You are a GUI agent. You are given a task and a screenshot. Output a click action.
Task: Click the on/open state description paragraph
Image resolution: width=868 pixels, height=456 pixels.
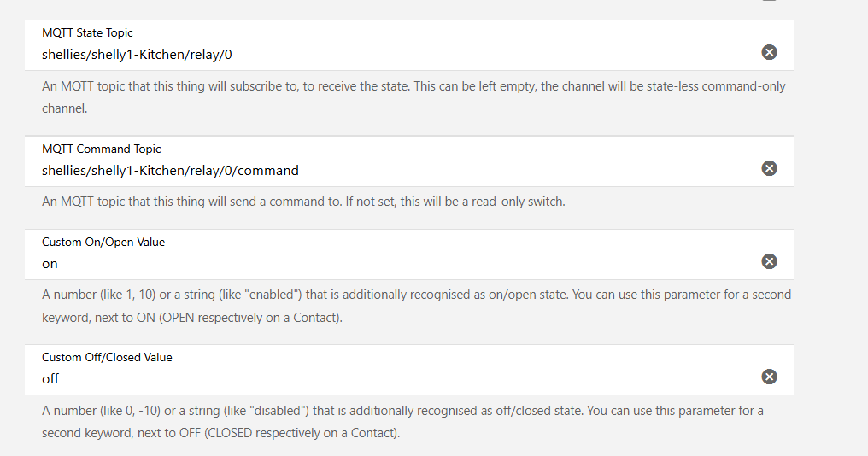tap(416, 306)
